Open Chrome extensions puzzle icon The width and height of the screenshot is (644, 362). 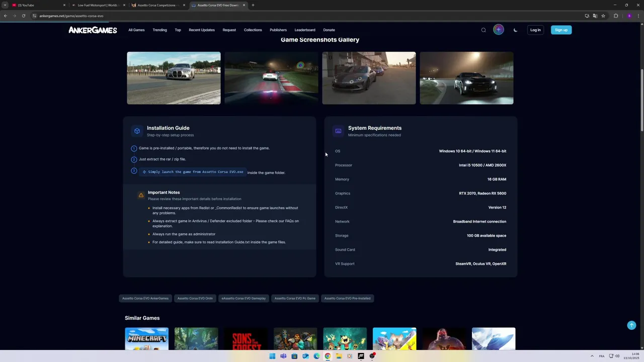point(616,16)
